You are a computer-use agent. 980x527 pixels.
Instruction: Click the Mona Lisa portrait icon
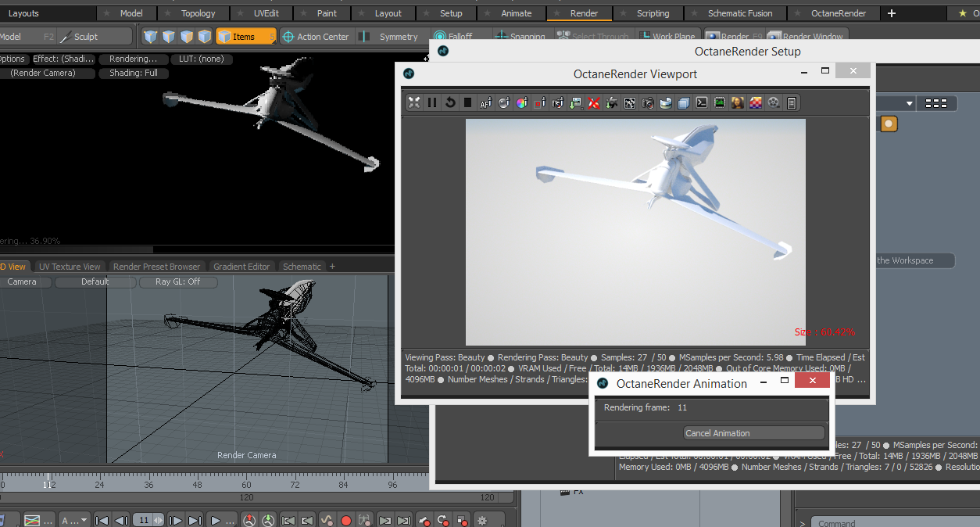737,102
